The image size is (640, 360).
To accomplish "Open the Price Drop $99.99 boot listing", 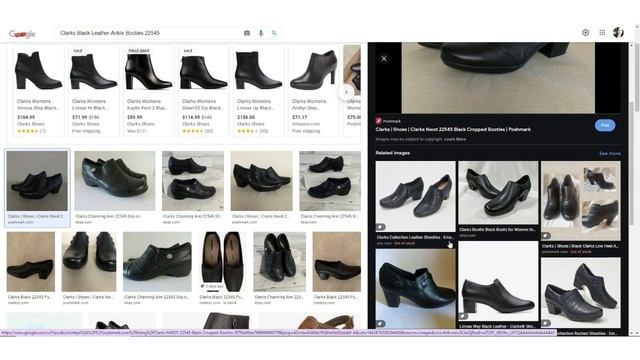I will 148,91.
